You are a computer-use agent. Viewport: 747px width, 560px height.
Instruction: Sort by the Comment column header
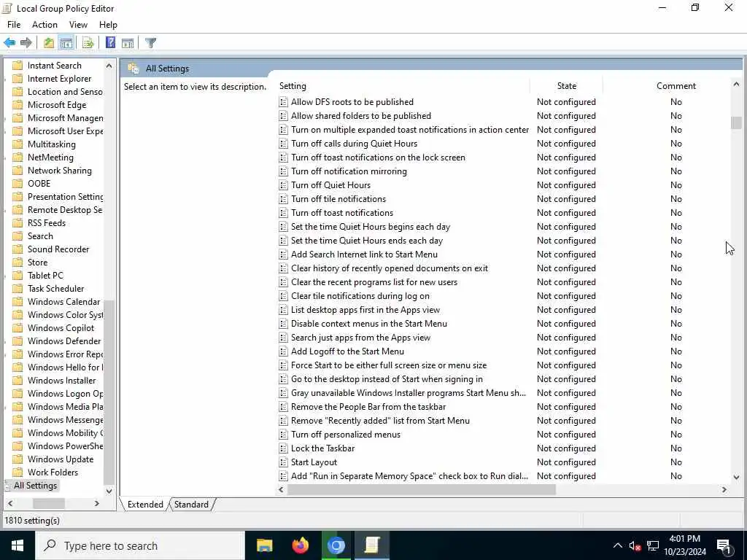point(676,86)
